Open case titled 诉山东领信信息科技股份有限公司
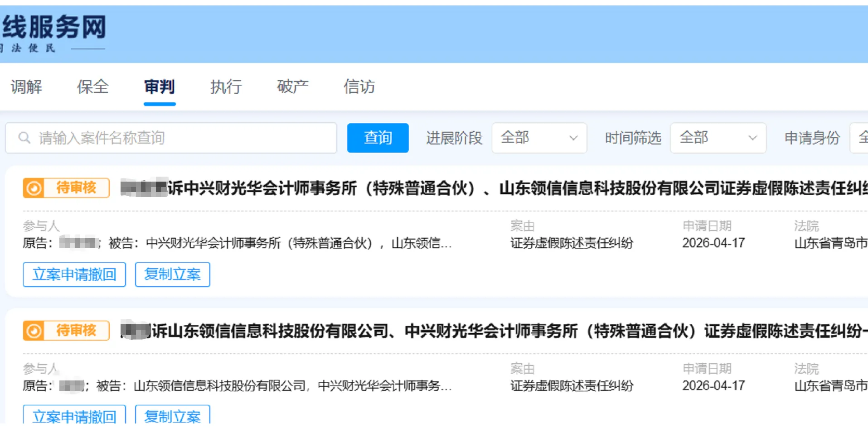 pos(494,331)
